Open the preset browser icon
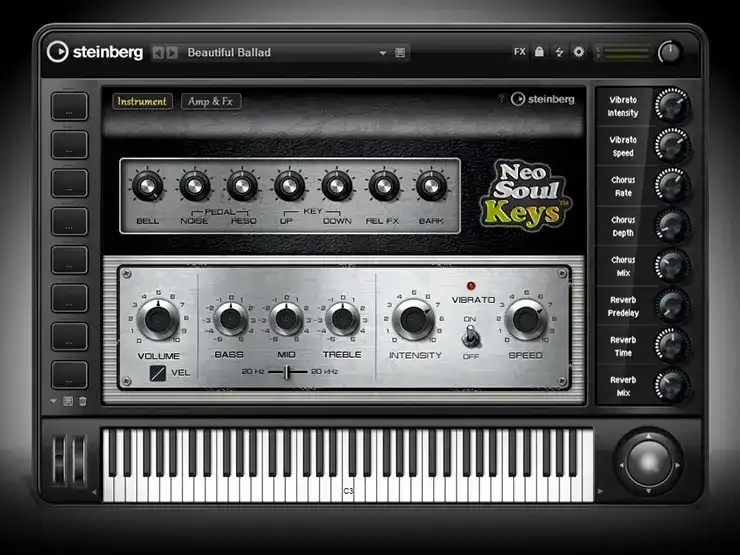The height and width of the screenshot is (555, 740). tap(400, 52)
